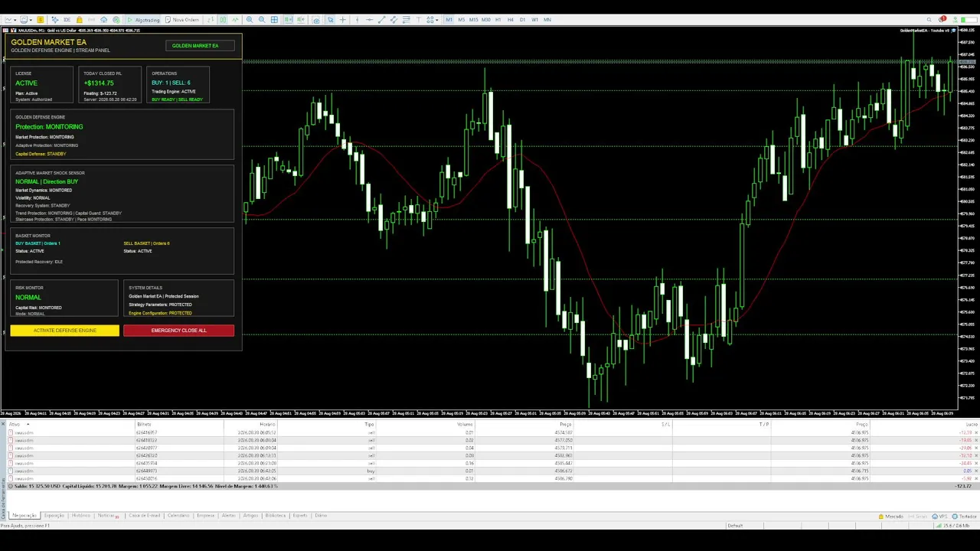The height and width of the screenshot is (551, 980).
Task: Zoom in on the chart
Action: 250,20
